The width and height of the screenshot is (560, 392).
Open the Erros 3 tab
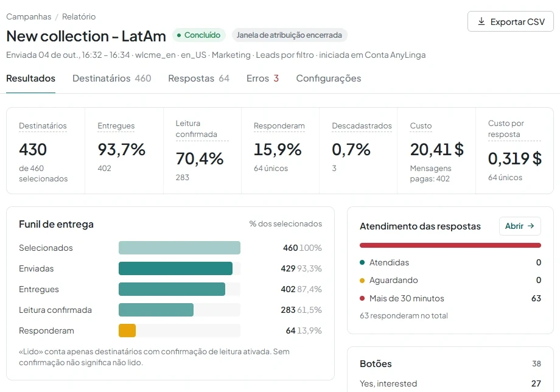(x=262, y=79)
